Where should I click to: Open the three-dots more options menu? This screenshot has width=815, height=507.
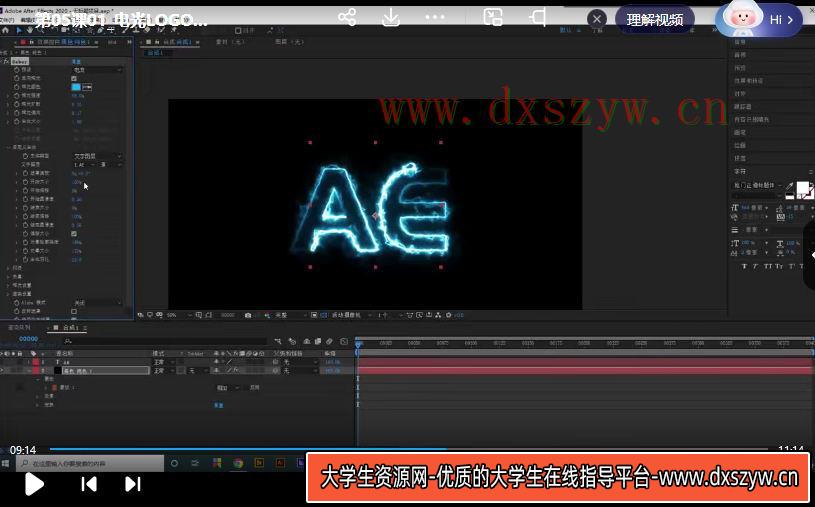pos(435,17)
